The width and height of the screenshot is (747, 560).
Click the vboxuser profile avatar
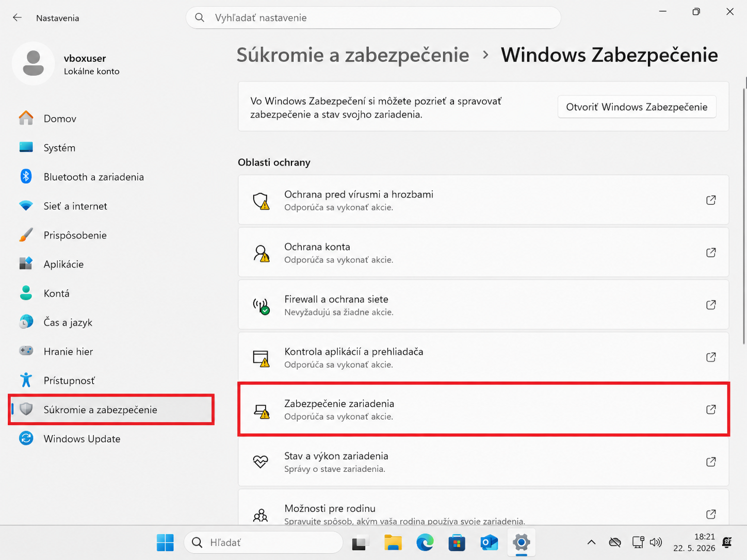click(x=34, y=63)
